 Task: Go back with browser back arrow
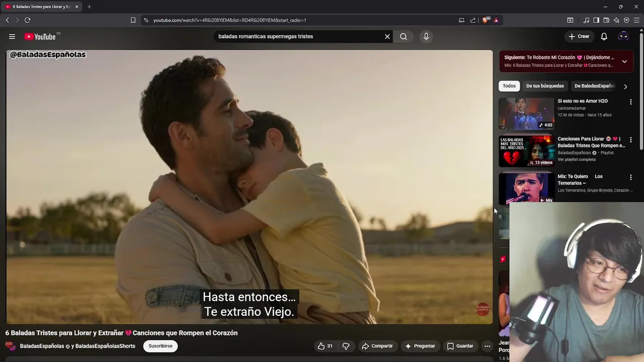coord(7,20)
